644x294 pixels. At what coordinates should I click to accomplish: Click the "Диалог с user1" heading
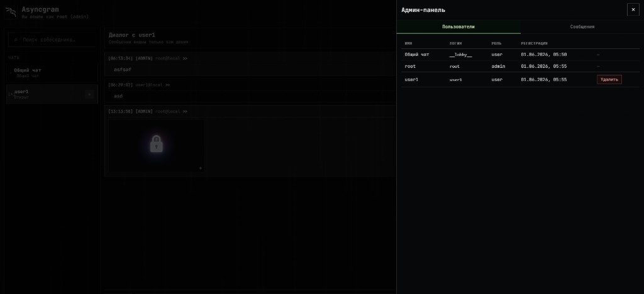pyautogui.click(x=132, y=35)
